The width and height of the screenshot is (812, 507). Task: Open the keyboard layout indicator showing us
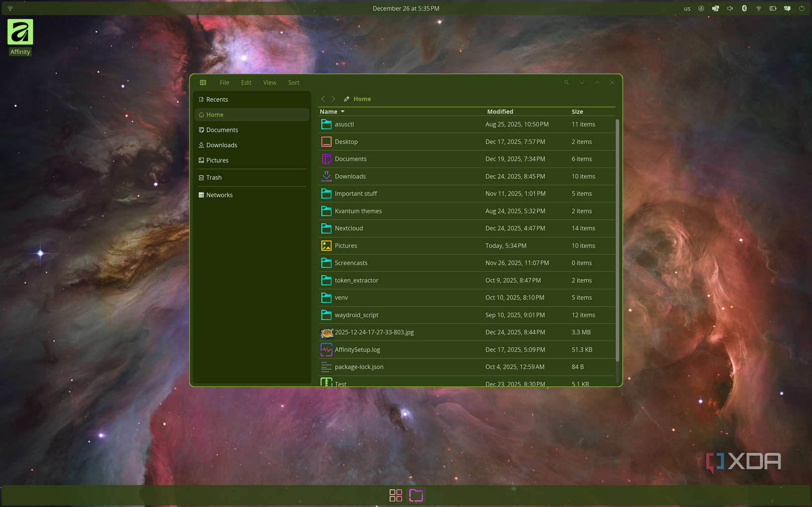pos(687,8)
